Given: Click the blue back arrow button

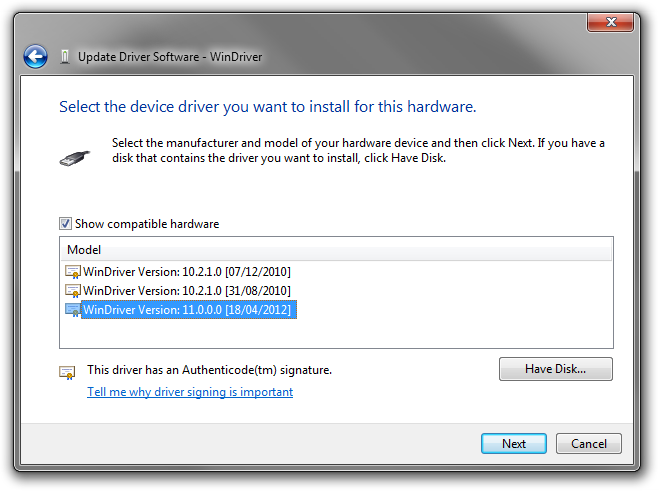Looking at the screenshot, I should click(35, 56).
